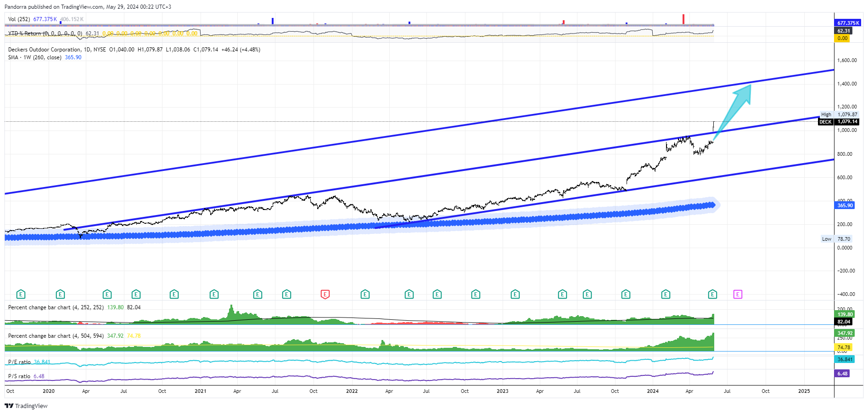The width and height of the screenshot is (868, 414).
Task: Click the H1,079.87 high value in the legend
Action: (x=150, y=50)
